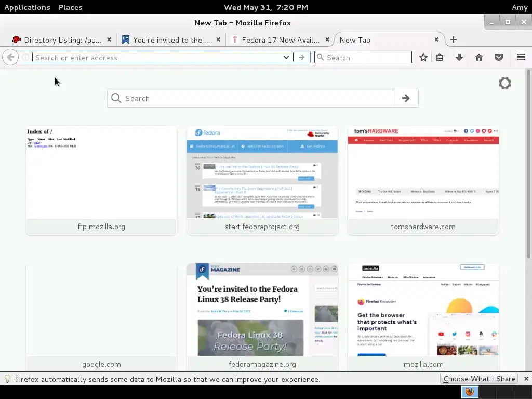Click the New Tab - Mozilla Firefox title

point(243,23)
